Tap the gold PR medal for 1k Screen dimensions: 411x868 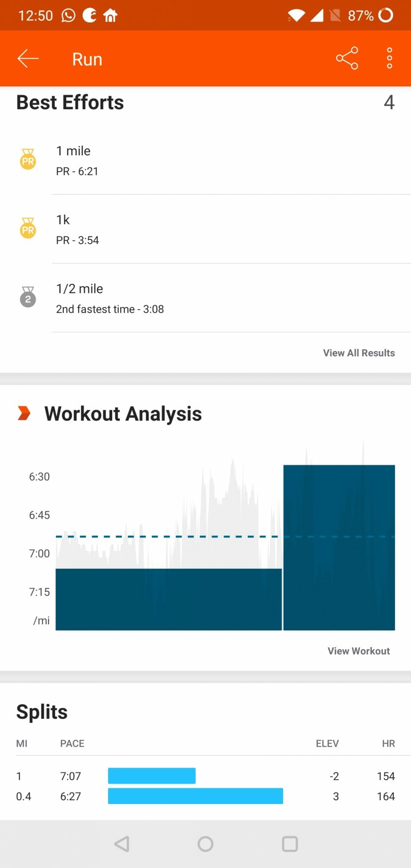point(28,229)
